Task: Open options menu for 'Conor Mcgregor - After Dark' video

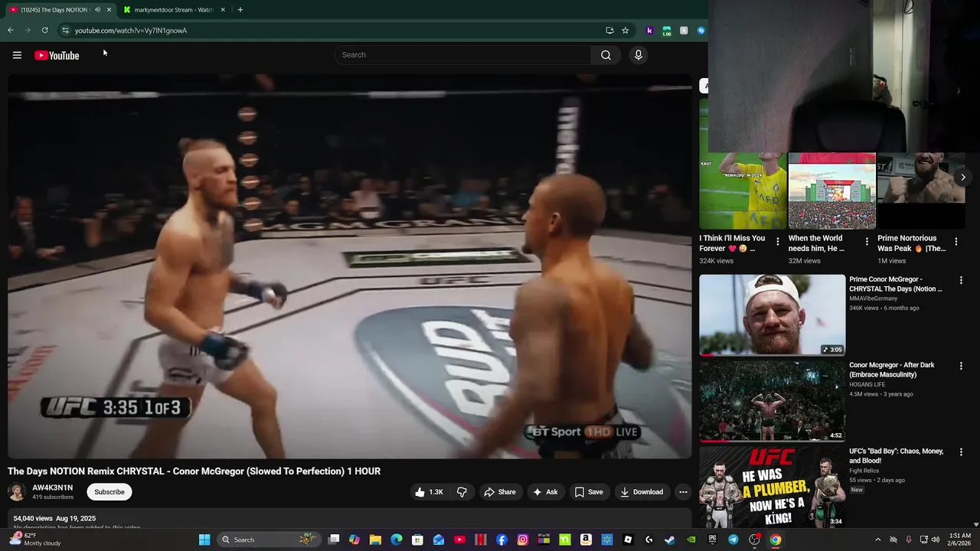Action: click(x=961, y=367)
